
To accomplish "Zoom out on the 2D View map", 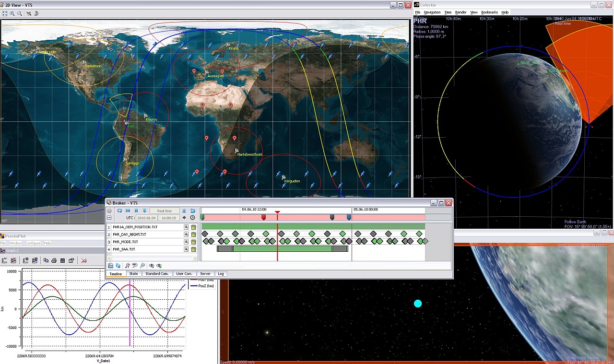I will coord(20,13).
